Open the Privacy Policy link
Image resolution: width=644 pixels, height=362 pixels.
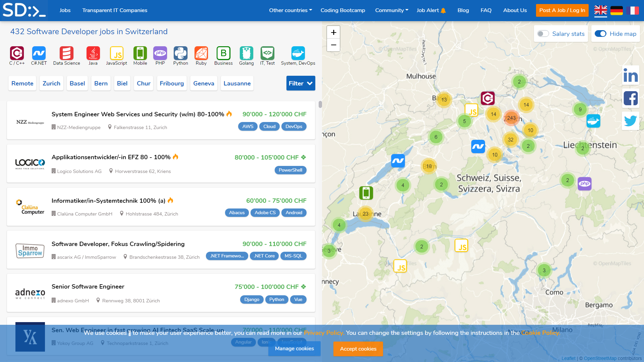pyautogui.click(x=324, y=333)
